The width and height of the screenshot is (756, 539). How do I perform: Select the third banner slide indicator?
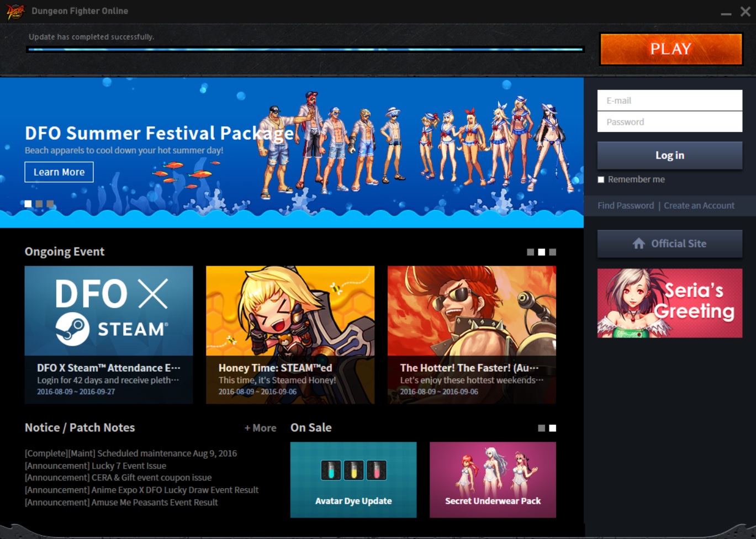pos(50,204)
